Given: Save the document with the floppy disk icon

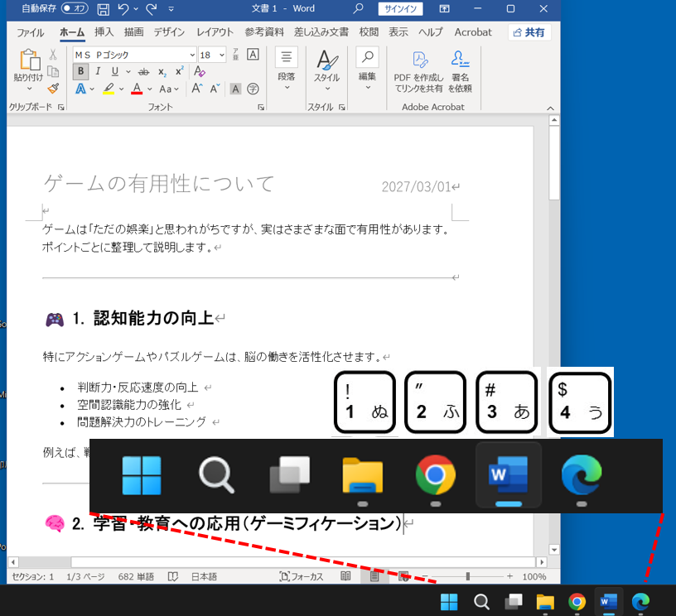Looking at the screenshot, I should pyautogui.click(x=103, y=9).
